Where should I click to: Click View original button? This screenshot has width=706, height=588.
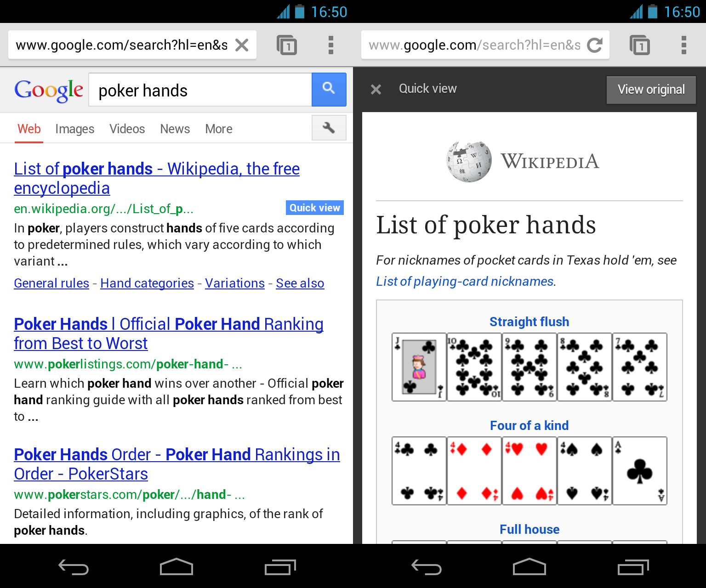point(651,90)
